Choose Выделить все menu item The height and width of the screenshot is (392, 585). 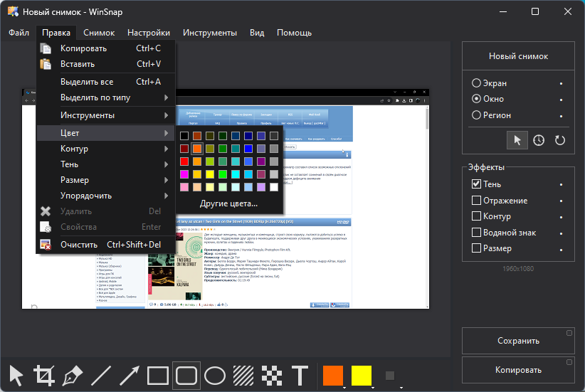coord(106,82)
